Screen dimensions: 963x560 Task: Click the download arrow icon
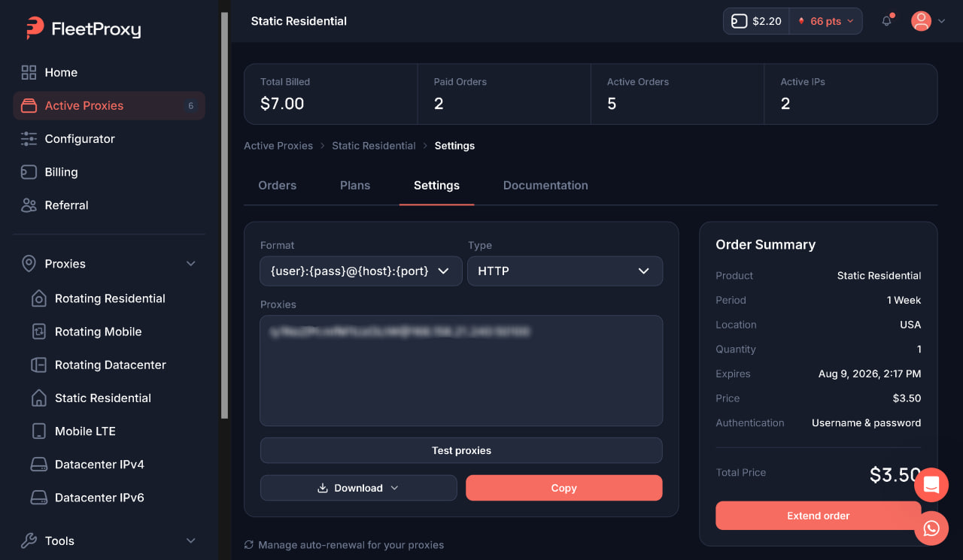point(323,488)
